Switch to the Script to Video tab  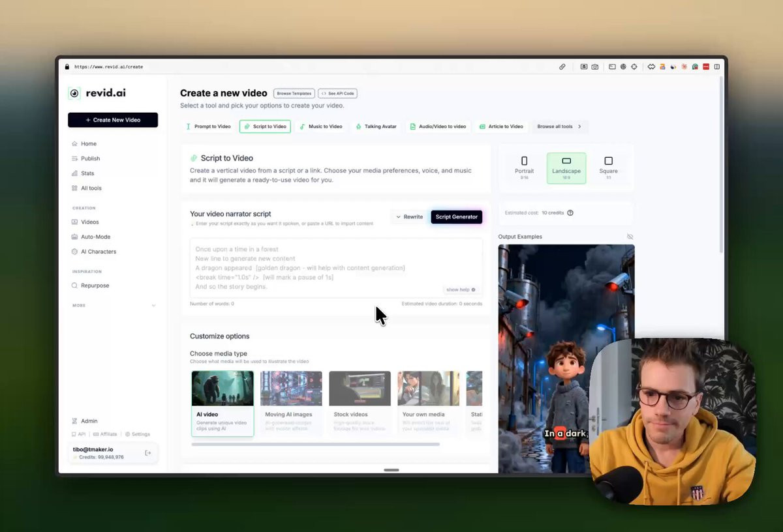click(x=265, y=126)
